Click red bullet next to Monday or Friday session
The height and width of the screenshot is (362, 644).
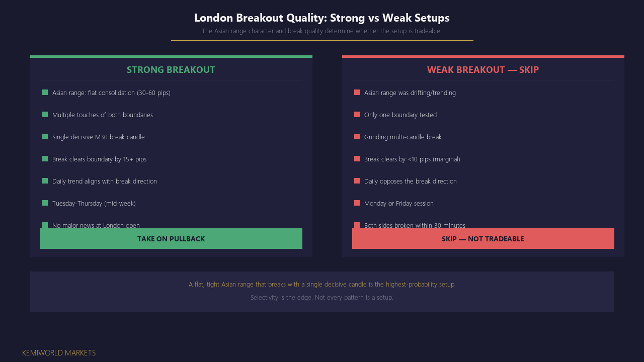tap(357, 203)
